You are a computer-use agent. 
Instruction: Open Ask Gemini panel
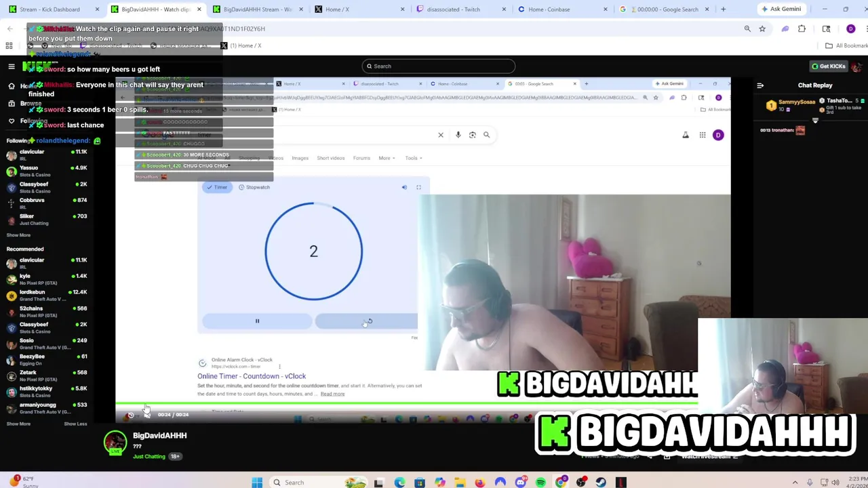(x=781, y=9)
